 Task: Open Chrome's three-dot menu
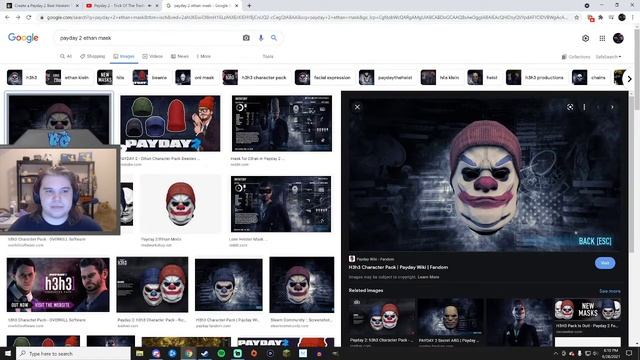[x=633, y=18]
